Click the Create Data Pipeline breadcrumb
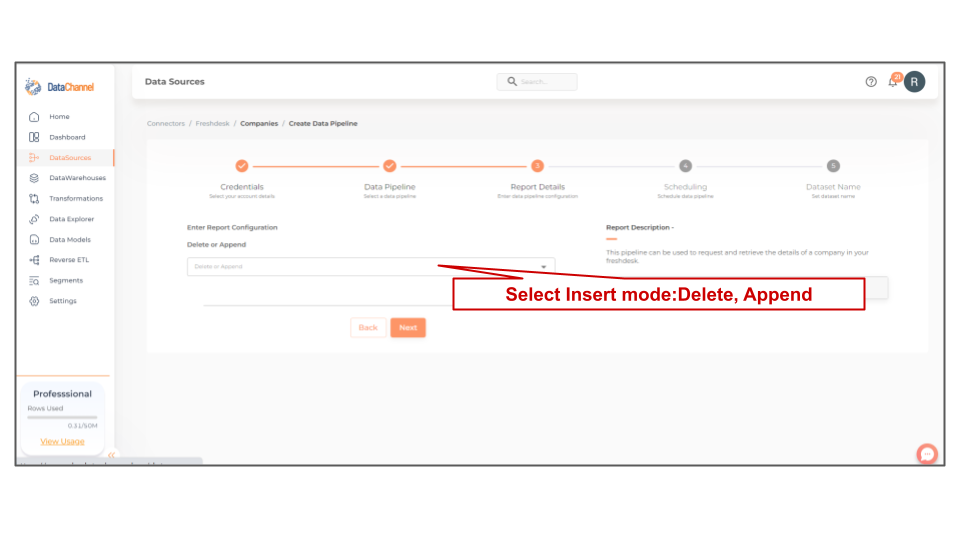Viewport: 960px width, 540px height. (323, 124)
